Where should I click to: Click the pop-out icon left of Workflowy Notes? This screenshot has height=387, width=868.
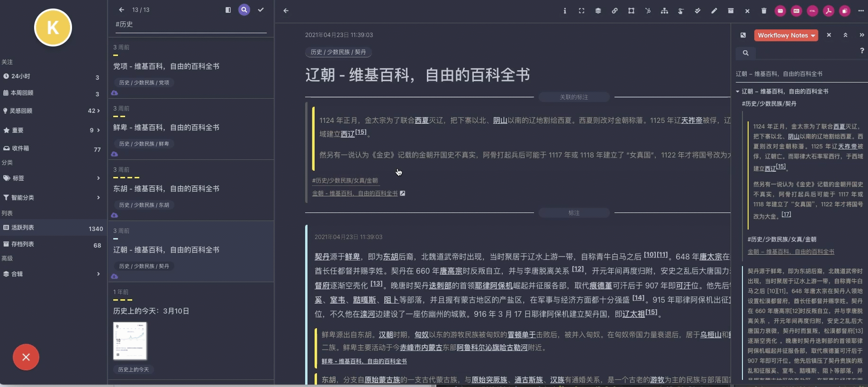click(743, 35)
